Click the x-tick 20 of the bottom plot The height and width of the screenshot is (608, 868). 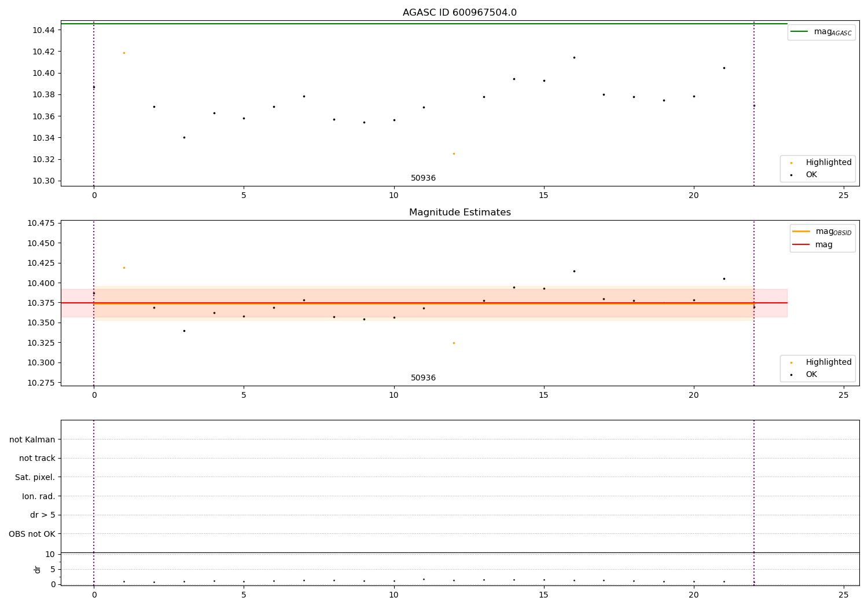point(694,595)
